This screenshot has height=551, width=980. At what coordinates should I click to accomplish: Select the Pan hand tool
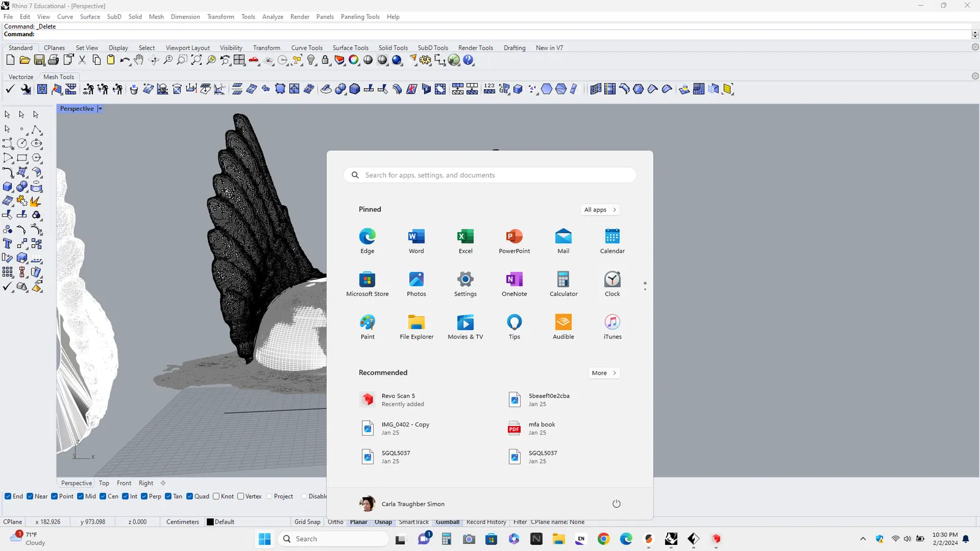(139, 60)
